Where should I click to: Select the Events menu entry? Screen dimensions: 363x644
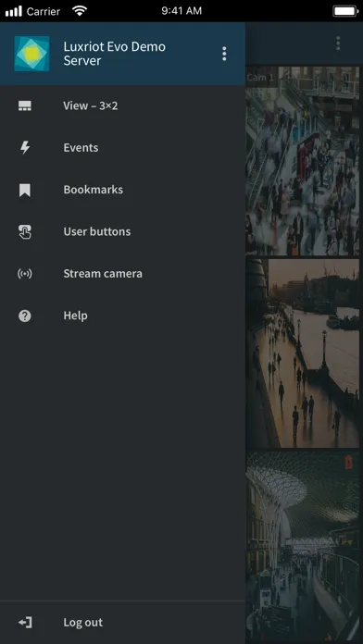pos(122,148)
